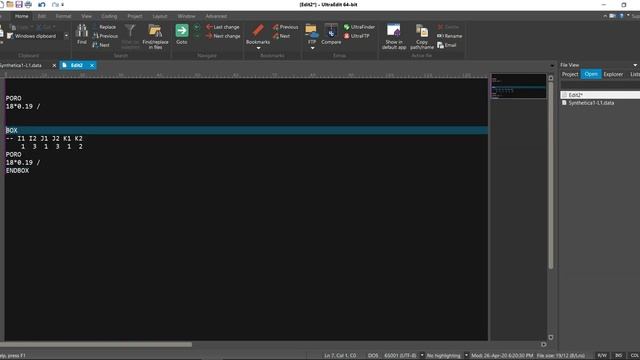This screenshot has width=640, height=360.
Task: Click the filter funnel icon
Action: pyautogui.click(x=130, y=31)
